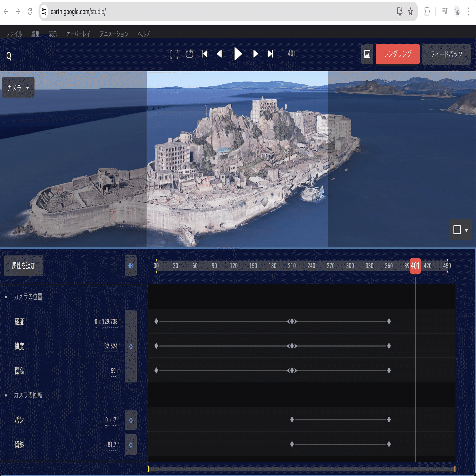Open the オーバーレイ menu
This screenshot has height=476, width=476.
78,34
